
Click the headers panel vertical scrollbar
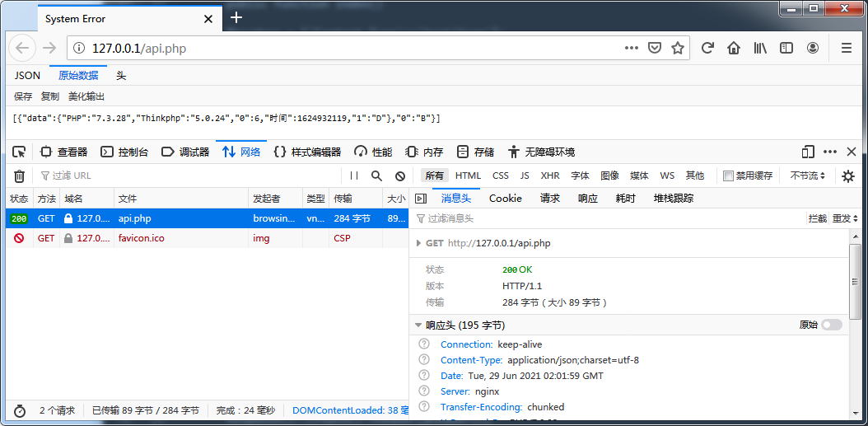[855, 282]
